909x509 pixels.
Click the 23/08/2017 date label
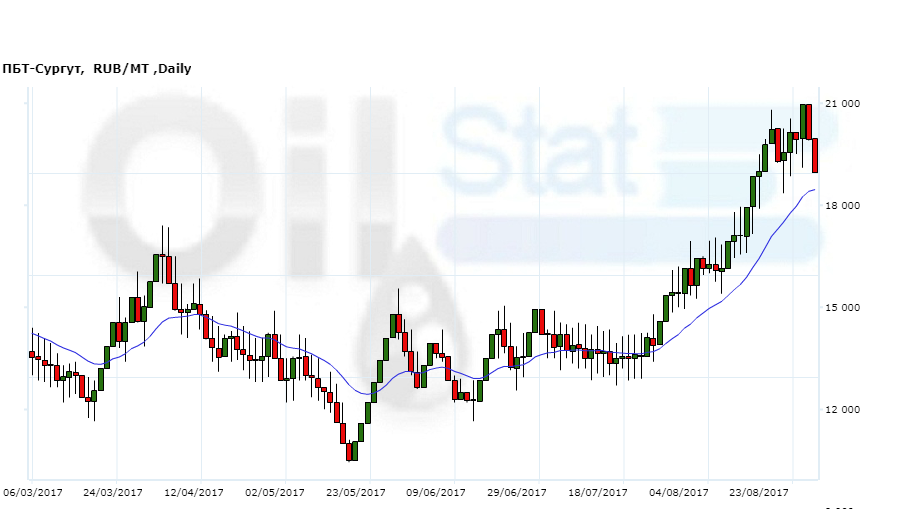click(x=759, y=493)
